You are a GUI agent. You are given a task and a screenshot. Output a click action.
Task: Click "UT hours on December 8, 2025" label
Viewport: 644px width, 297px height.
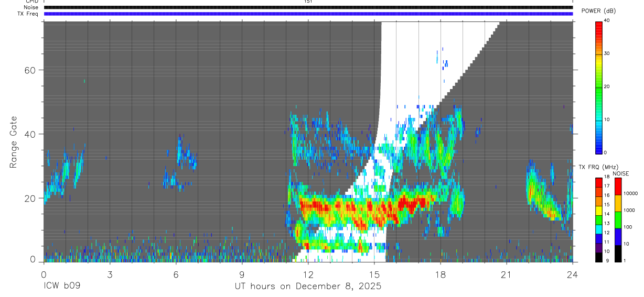pyautogui.click(x=308, y=287)
